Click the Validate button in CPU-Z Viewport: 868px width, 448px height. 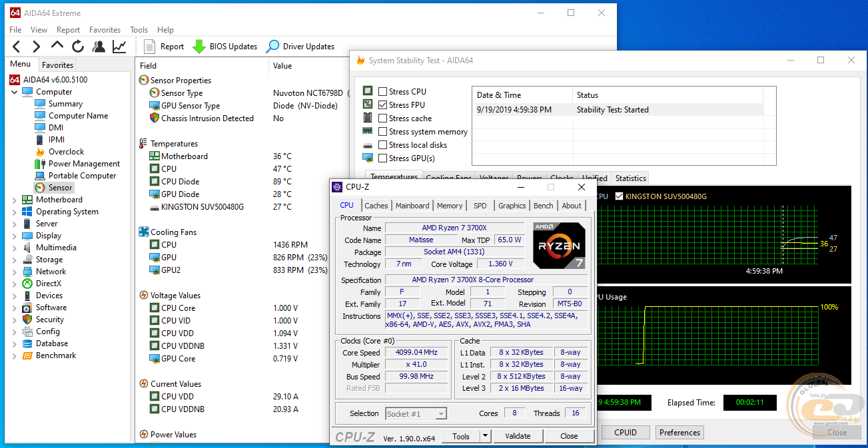(518, 437)
